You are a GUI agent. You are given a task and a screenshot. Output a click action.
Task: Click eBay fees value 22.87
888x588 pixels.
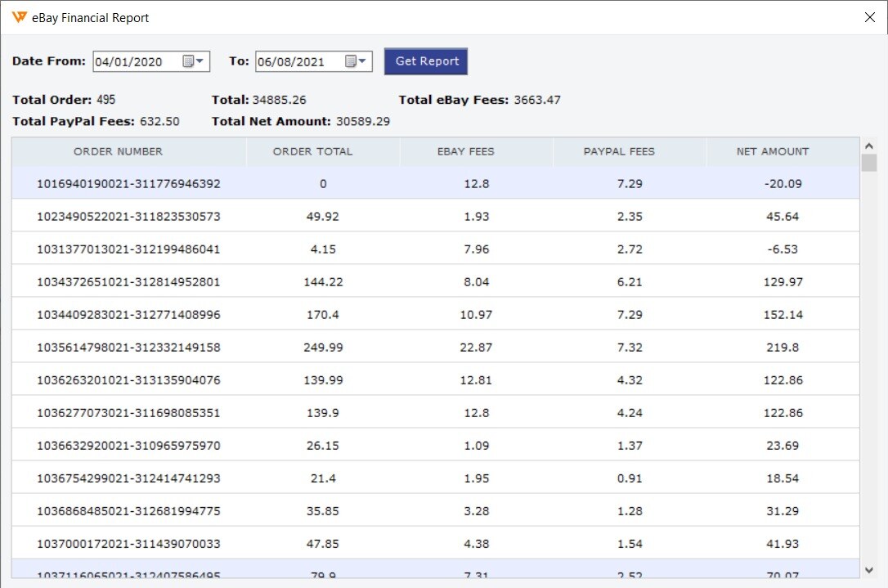476,348
